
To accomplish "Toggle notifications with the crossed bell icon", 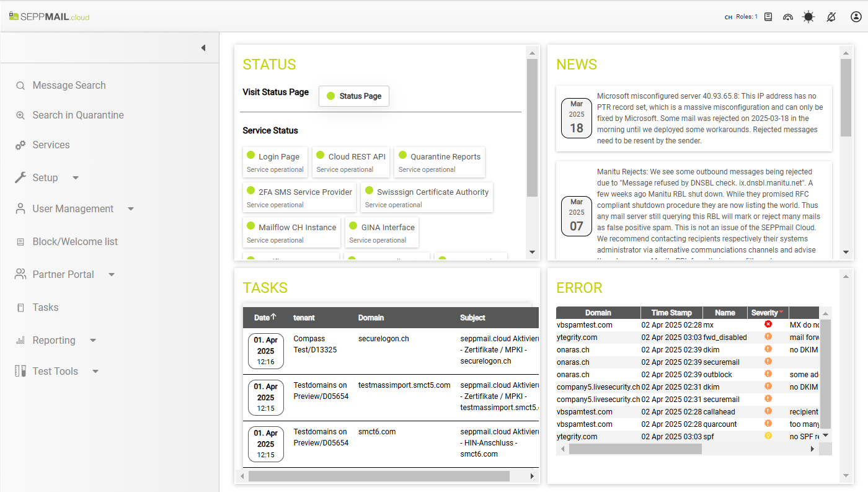I will (x=831, y=17).
